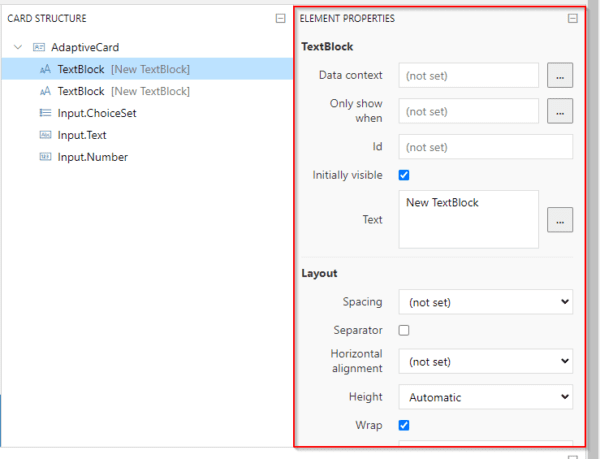Click the second TextBlock's type icon

pyautogui.click(x=45, y=91)
